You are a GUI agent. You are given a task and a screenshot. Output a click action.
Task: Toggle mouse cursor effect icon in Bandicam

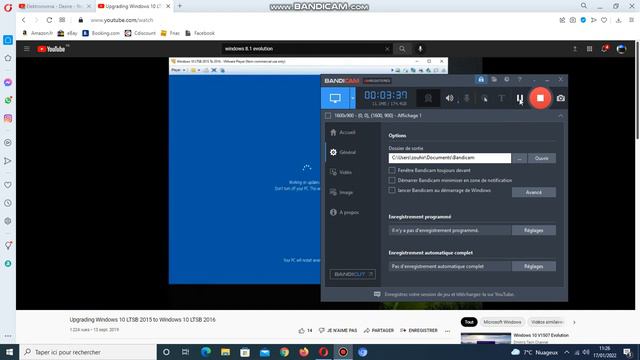tap(484, 98)
